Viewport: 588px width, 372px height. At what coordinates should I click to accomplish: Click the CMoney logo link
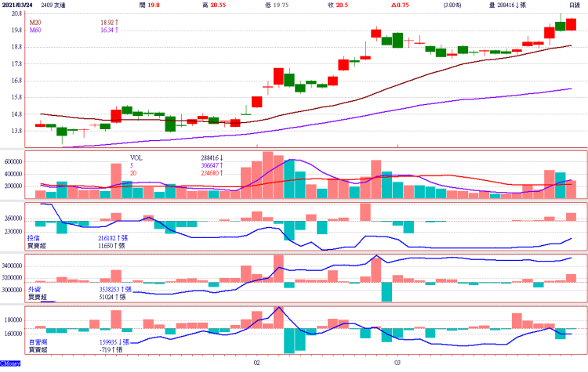[11, 364]
